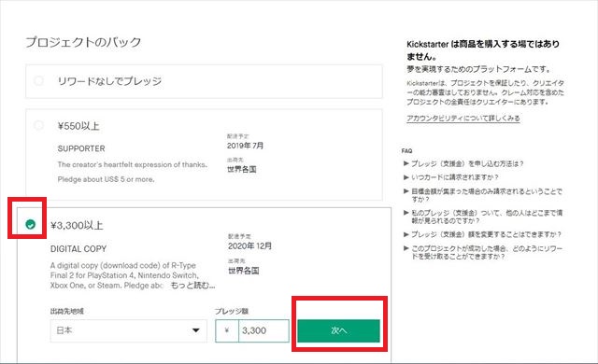Click '世界各国' in the DIGITAL COPY reward
Screen dimensions: 598x364
[x=244, y=271]
